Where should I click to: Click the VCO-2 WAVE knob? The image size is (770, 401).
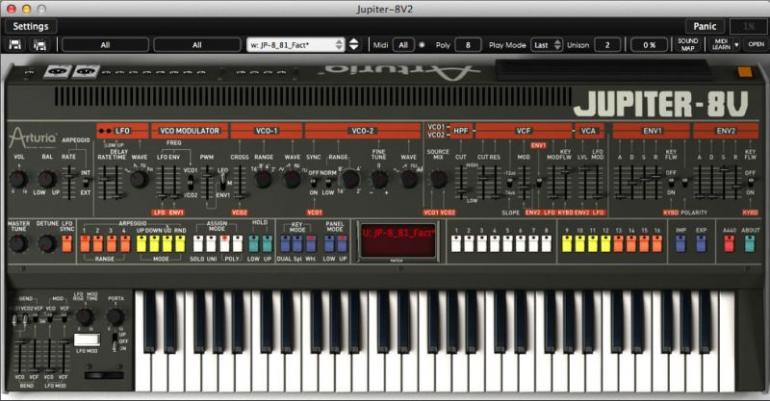[409, 180]
